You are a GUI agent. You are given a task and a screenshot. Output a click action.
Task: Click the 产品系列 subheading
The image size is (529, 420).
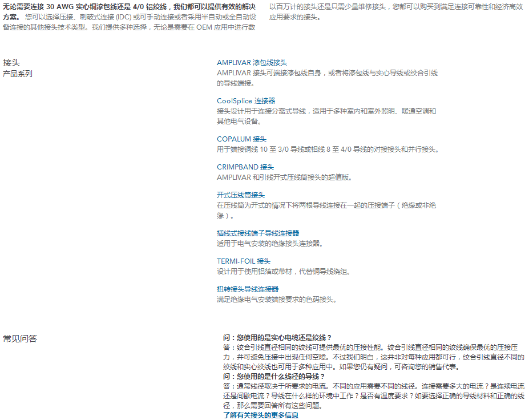18,74
